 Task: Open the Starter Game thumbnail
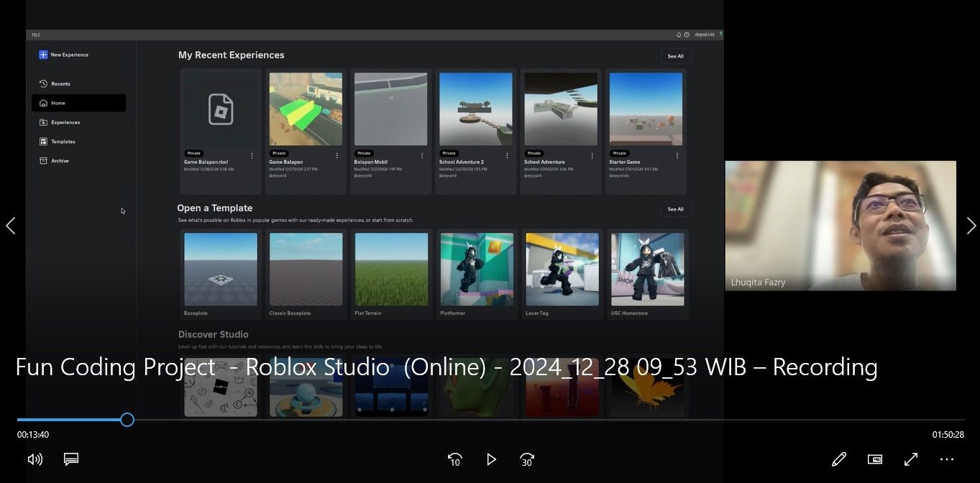pyautogui.click(x=646, y=109)
